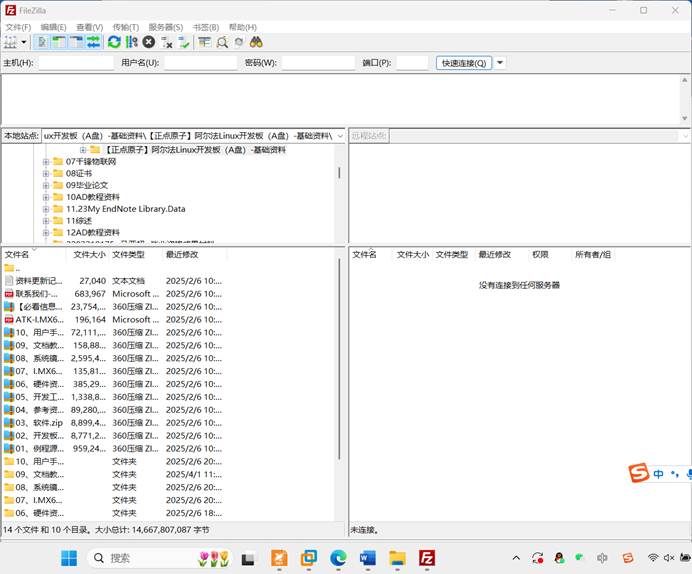This screenshot has height=574, width=692.
Task: Click the 端口(P) port field
Action: [413, 63]
